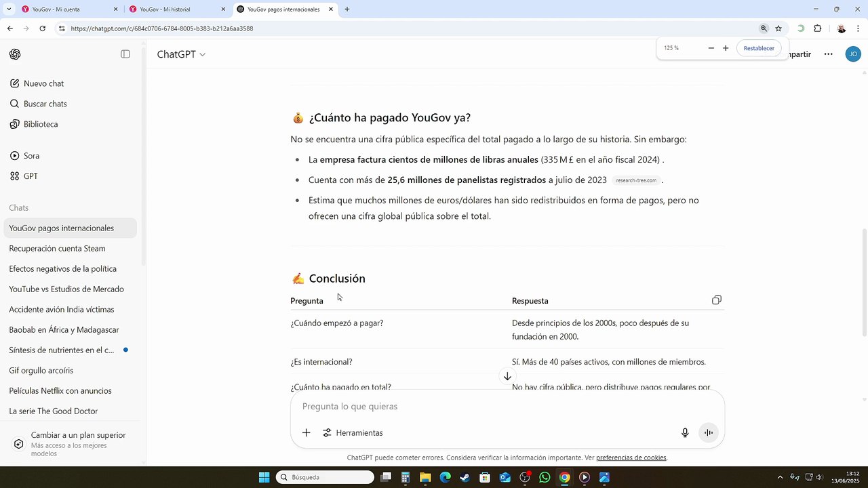Open the Chrome profile avatar

pyautogui.click(x=842, y=28)
